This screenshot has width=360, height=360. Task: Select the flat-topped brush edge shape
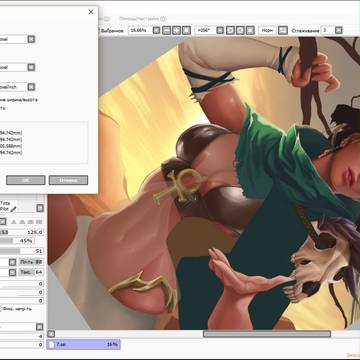click(x=31, y=222)
